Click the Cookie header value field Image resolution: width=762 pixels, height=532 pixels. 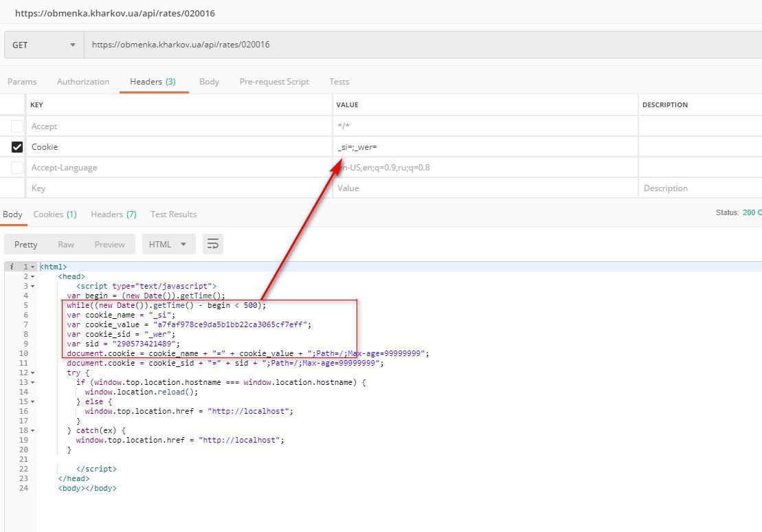[485, 147]
